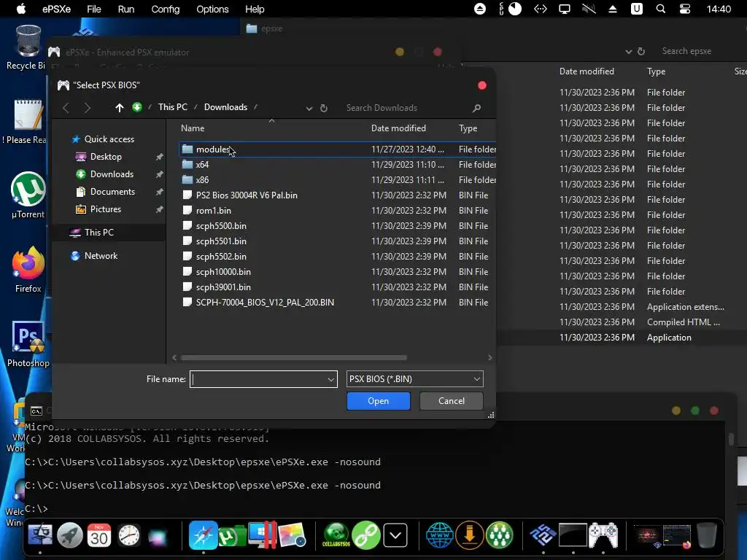Select Downloads in the navigation pane
The image size is (747, 560).
pyautogui.click(x=112, y=174)
